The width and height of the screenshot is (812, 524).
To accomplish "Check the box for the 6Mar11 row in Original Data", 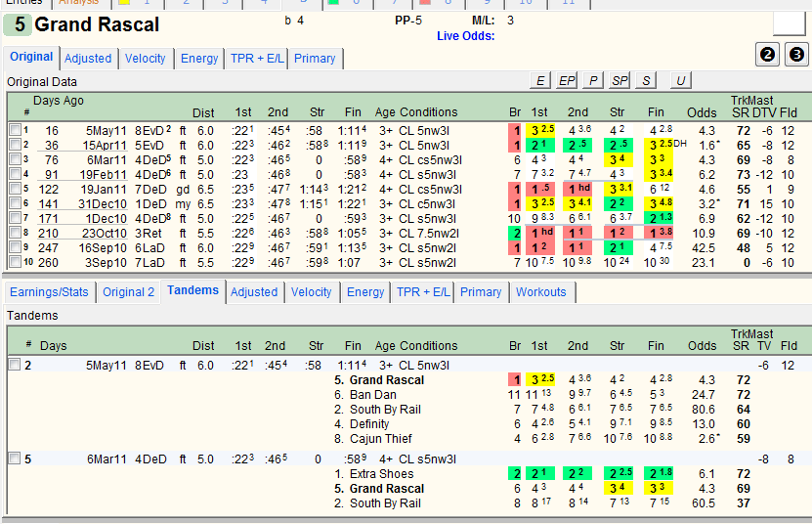I will point(15,159).
